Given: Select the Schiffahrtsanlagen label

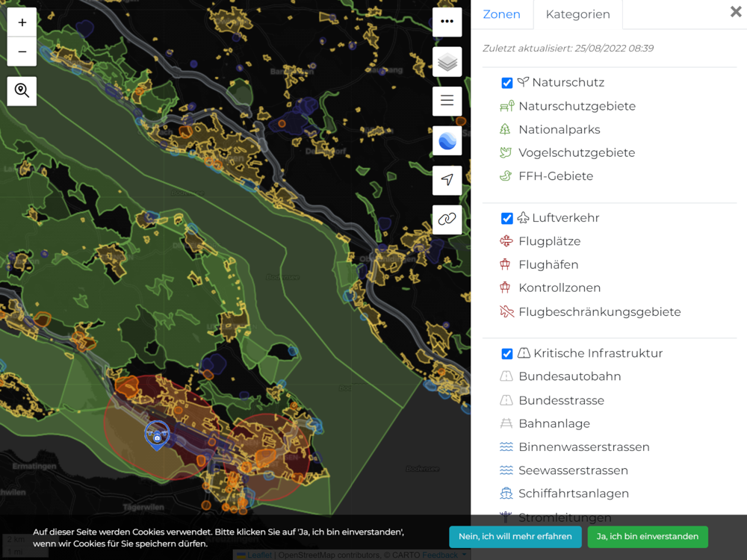Looking at the screenshot, I should 574,494.
